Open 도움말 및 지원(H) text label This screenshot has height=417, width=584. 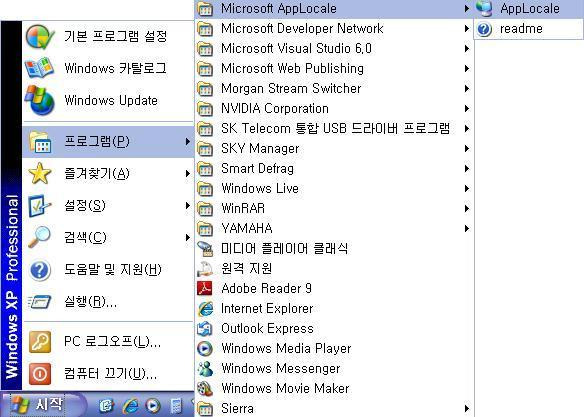112,270
